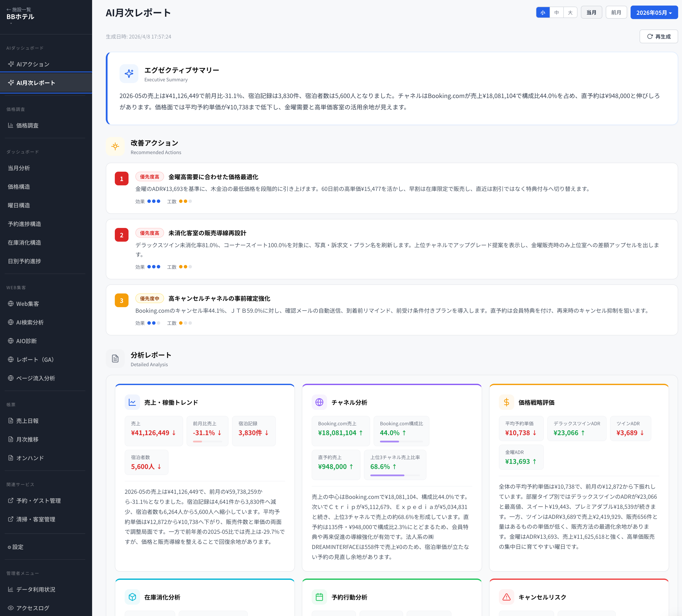
Task: Click the エグゼクティブサマリー sparkle icon
Action: 129,73
